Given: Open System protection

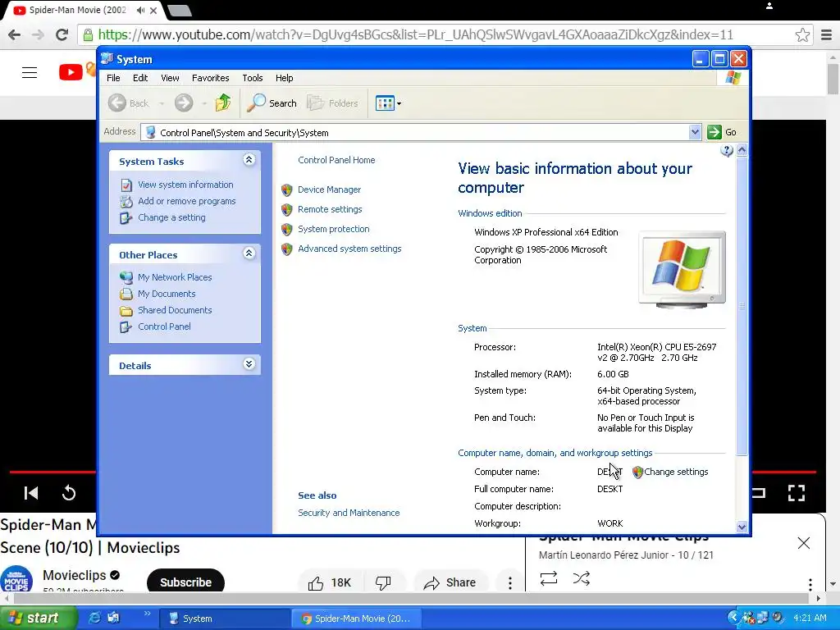Looking at the screenshot, I should [x=334, y=229].
